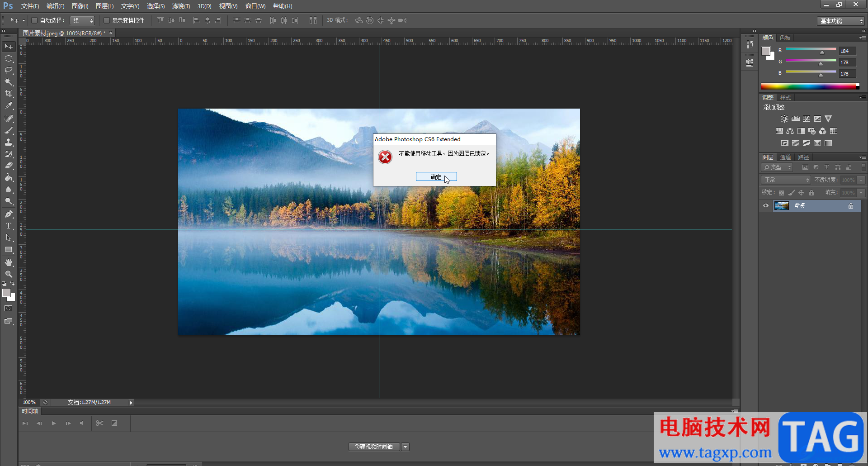
Task: Toggle lock image pixels brush icon
Action: click(x=791, y=193)
